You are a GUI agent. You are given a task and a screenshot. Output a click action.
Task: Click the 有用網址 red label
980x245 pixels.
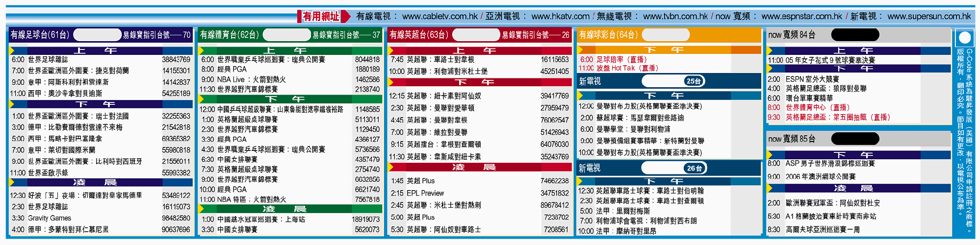(320, 16)
